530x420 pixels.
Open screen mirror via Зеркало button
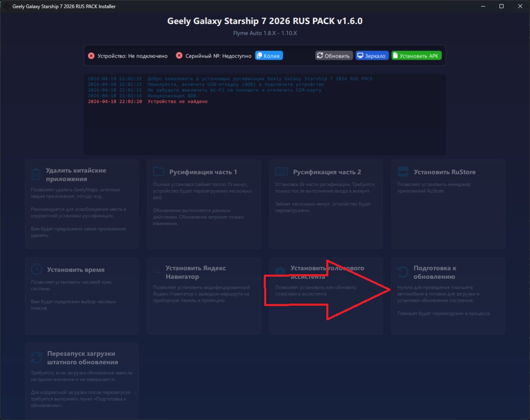pyautogui.click(x=372, y=56)
